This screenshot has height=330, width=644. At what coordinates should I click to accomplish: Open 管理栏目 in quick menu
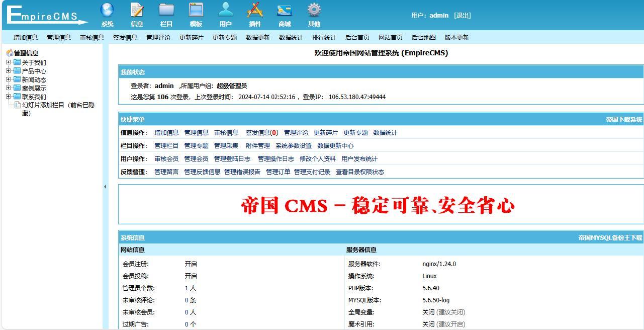click(x=166, y=146)
